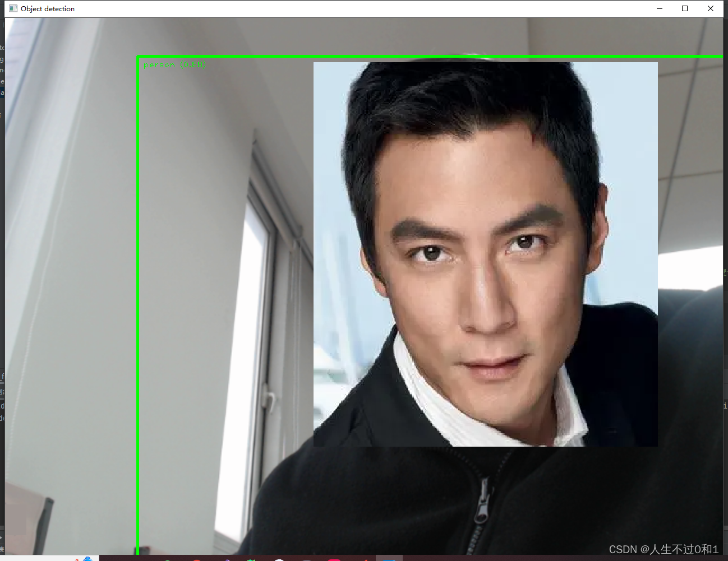Click the purple taskbar icon
This screenshot has height=561, width=728.
pos(227,559)
